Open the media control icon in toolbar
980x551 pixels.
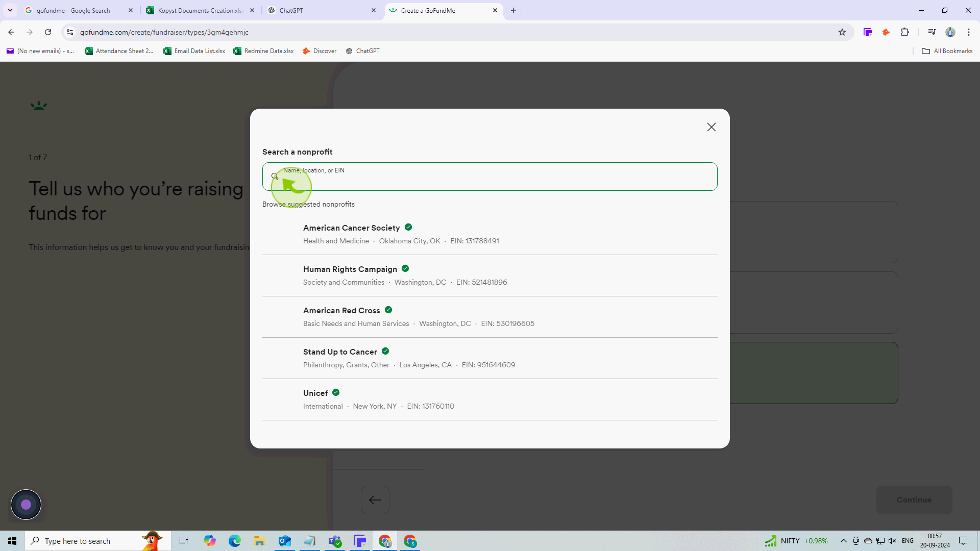[x=932, y=32]
